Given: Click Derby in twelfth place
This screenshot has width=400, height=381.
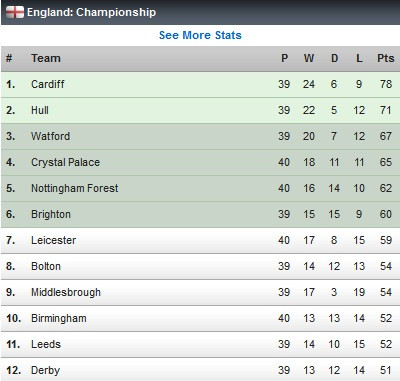Looking at the screenshot, I should (45, 370).
